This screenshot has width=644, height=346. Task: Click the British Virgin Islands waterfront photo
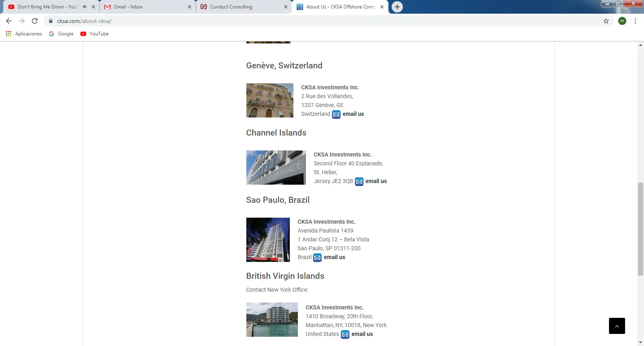click(272, 319)
